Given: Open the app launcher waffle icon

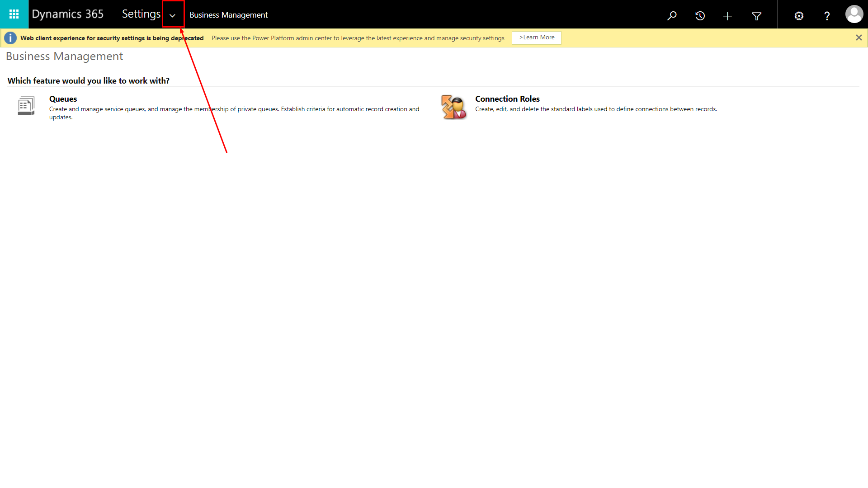Looking at the screenshot, I should coord(14,14).
